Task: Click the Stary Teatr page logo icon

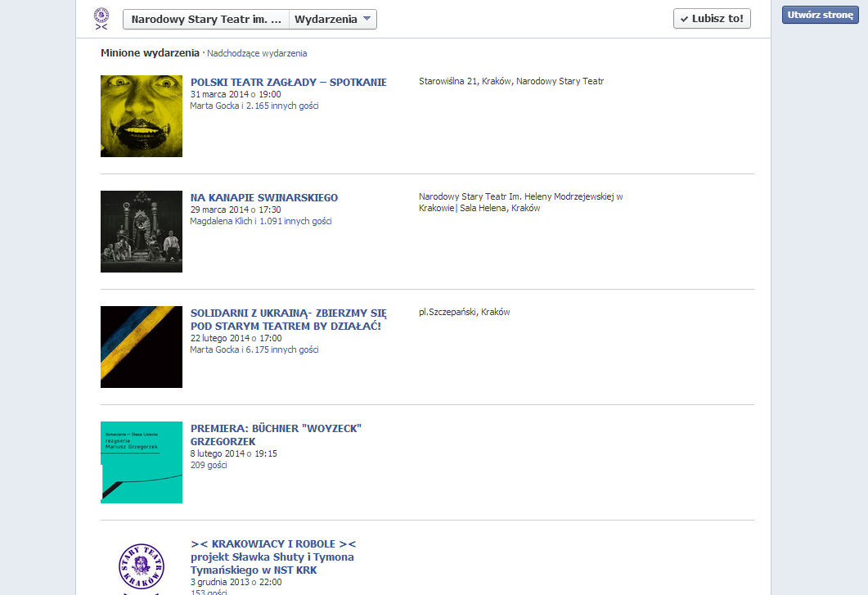Action: (101, 19)
